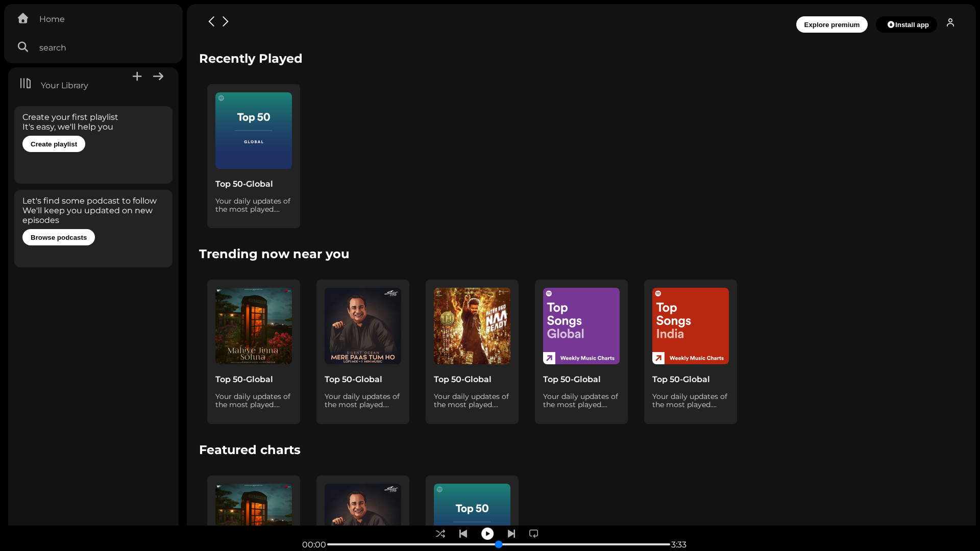
Task: Toggle repeat mode
Action: pyautogui.click(x=534, y=534)
